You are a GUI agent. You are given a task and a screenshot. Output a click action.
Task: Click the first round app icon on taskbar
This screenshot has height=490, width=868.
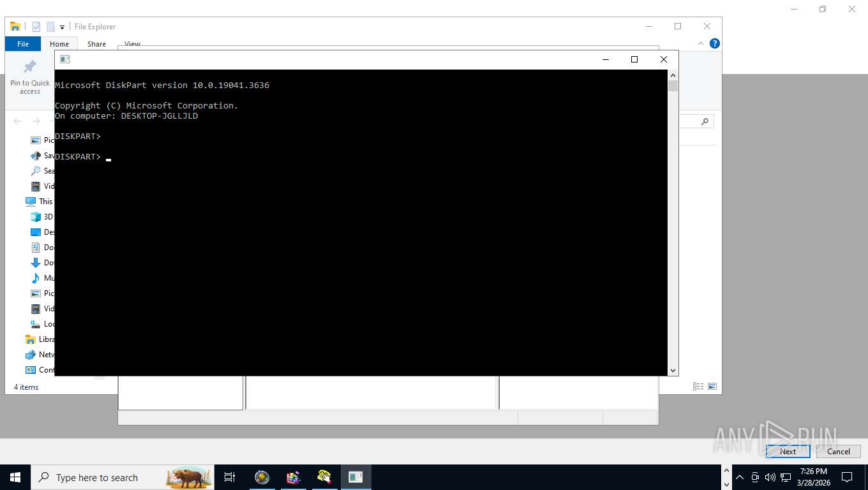(262, 477)
